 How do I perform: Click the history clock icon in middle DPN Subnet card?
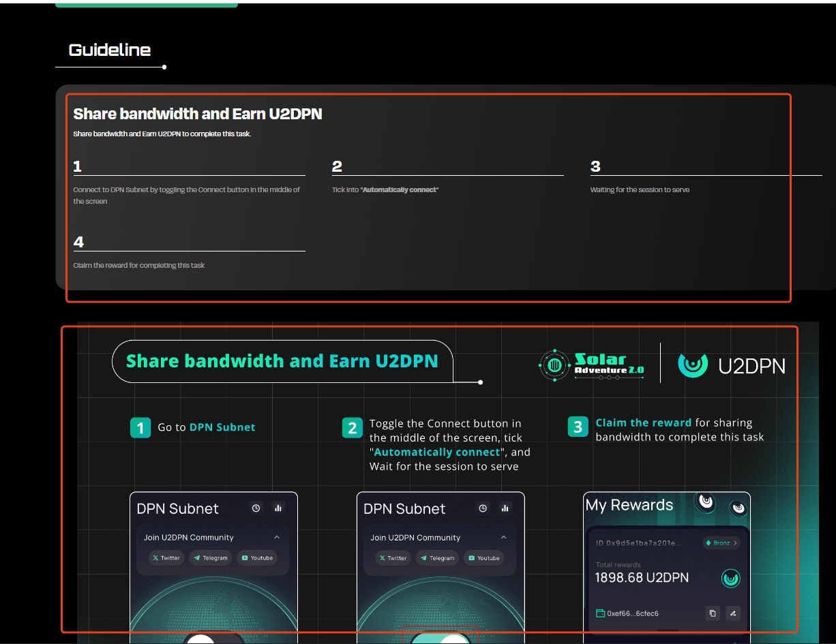coord(483,508)
